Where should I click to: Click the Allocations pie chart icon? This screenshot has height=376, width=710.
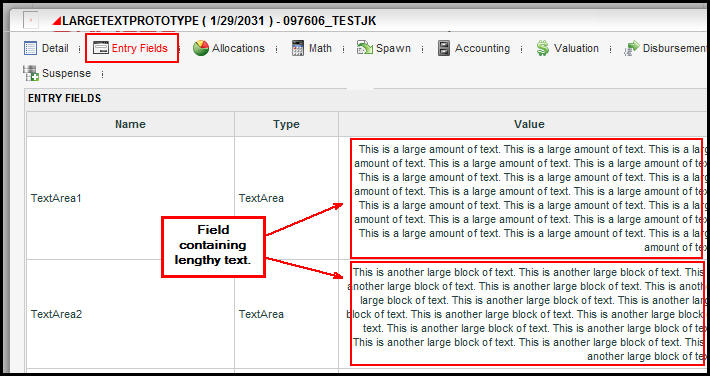click(x=201, y=48)
